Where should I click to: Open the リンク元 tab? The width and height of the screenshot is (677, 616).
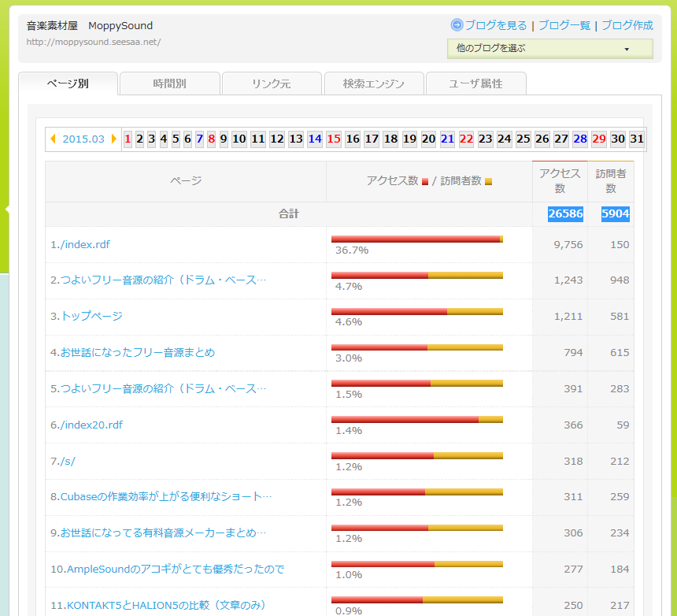tap(271, 83)
